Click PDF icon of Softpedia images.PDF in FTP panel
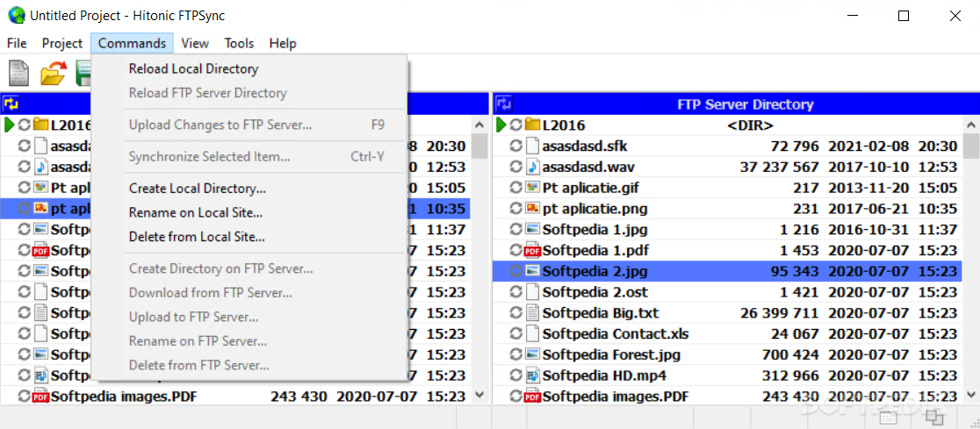The height and width of the screenshot is (429, 980). point(532,396)
